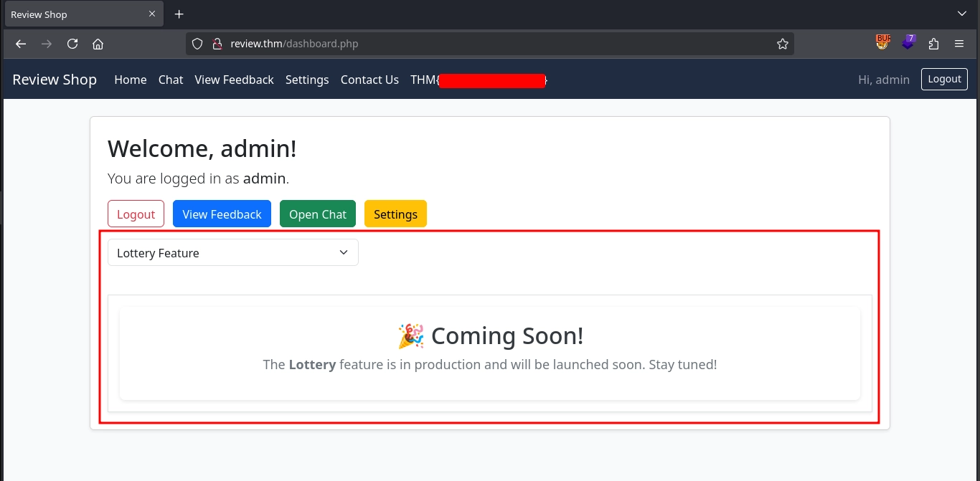Click the browser back arrow
980x481 pixels.
tap(21, 44)
